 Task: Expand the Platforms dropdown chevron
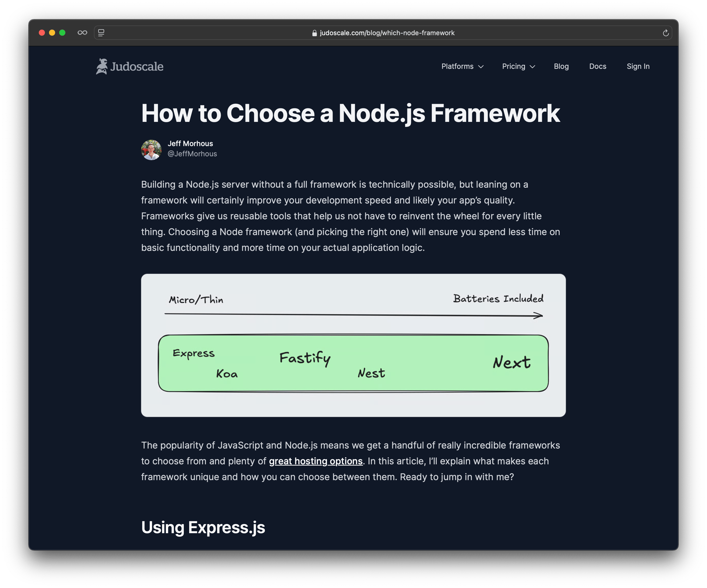481,67
